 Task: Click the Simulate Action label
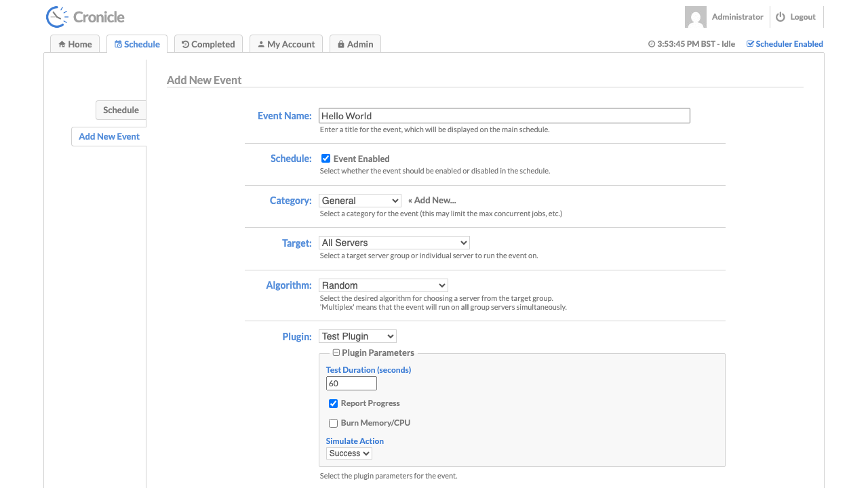click(355, 441)
